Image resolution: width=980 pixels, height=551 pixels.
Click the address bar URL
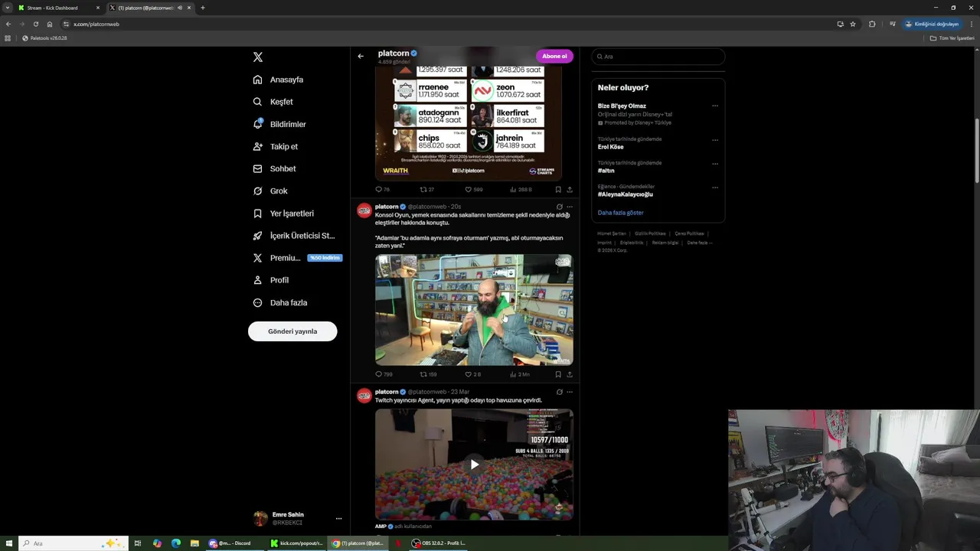pos(96,24)
